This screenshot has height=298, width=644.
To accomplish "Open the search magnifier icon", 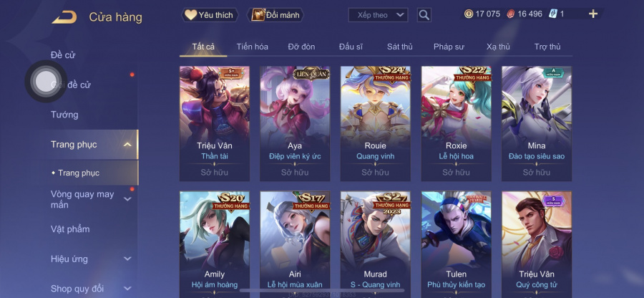I will (424, 15).
